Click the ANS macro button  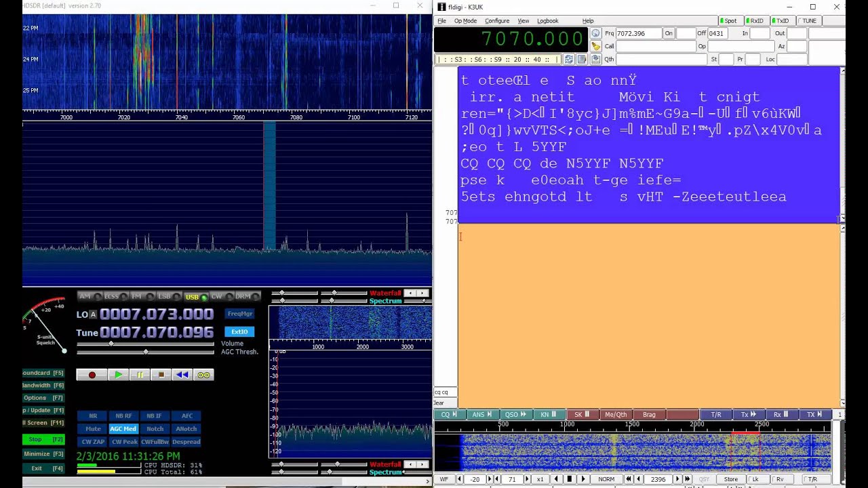pyautogui.click(x=482, y=415)
